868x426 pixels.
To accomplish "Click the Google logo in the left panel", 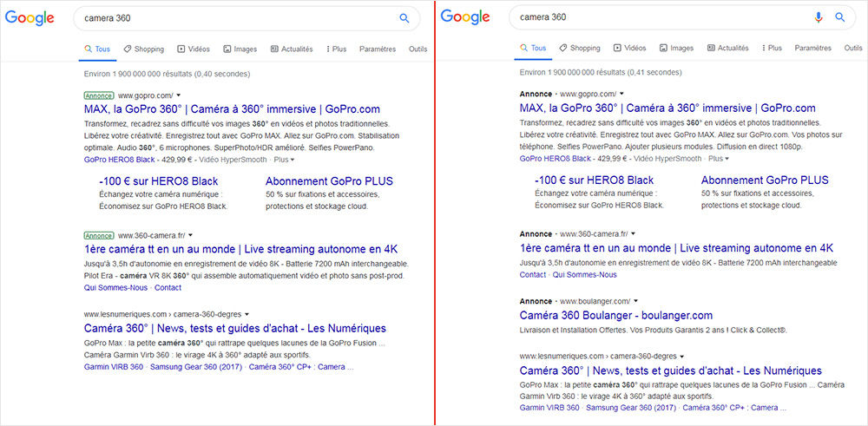I will [30, 18].
